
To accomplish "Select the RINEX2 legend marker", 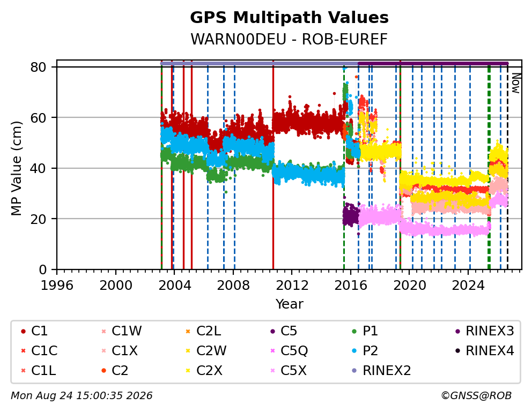I will click(x=354, y=371).
